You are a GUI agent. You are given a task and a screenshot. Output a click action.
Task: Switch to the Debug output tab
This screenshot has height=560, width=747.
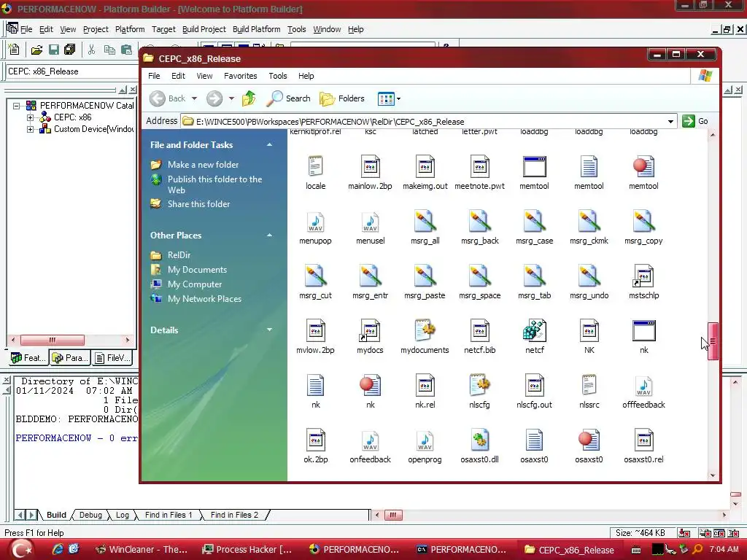[90, 515]
